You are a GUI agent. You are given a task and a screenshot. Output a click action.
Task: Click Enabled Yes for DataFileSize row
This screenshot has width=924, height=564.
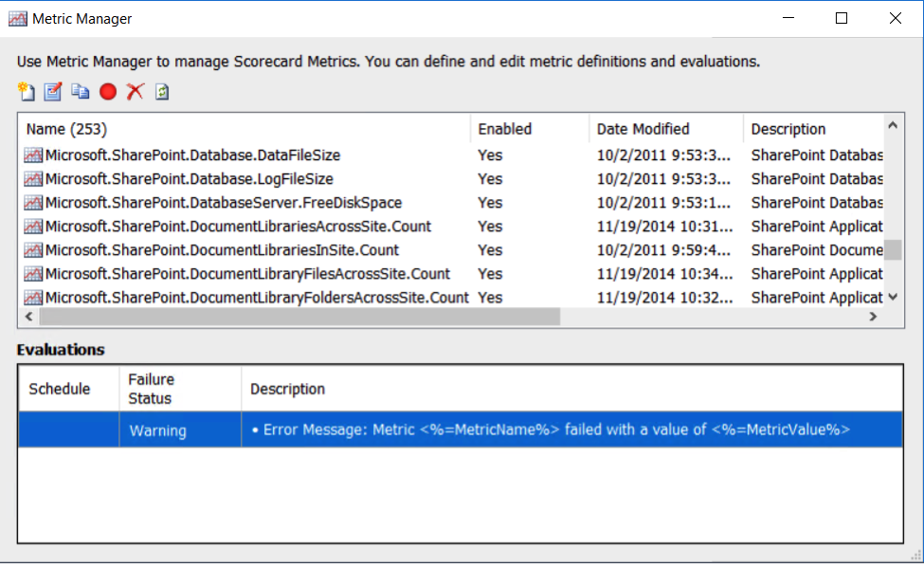(x=490, y=155)
